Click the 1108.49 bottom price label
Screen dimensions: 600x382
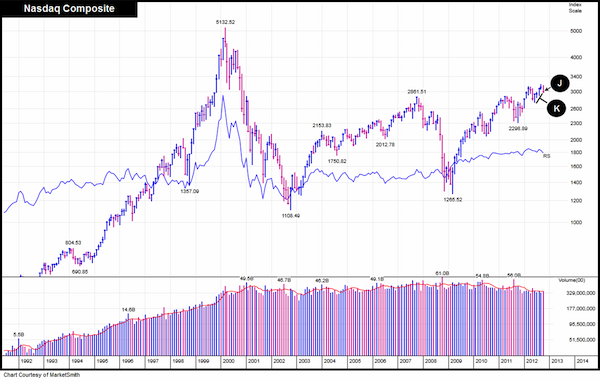point(291,215)
